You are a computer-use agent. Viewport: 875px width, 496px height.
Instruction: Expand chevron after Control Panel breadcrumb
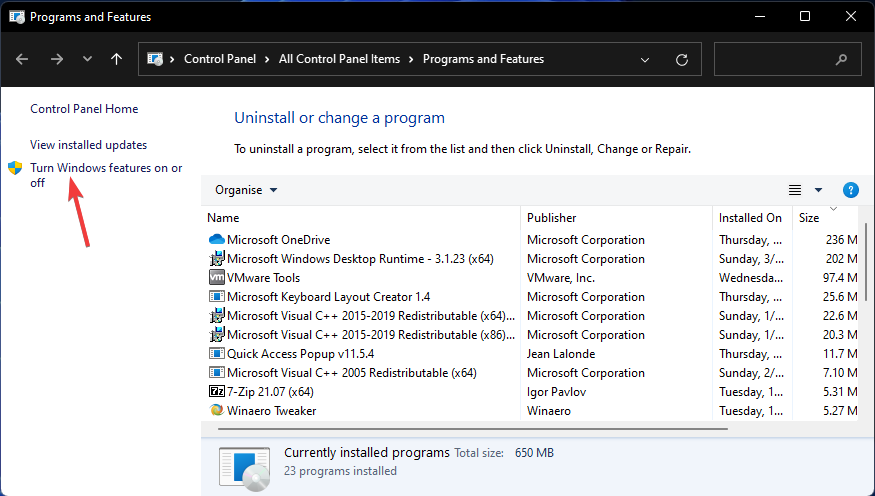coord(267,59)
